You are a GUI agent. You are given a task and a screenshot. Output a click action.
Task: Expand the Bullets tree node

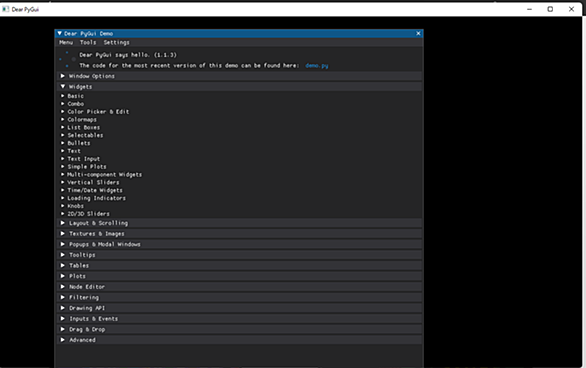click(x=75, y=143)
